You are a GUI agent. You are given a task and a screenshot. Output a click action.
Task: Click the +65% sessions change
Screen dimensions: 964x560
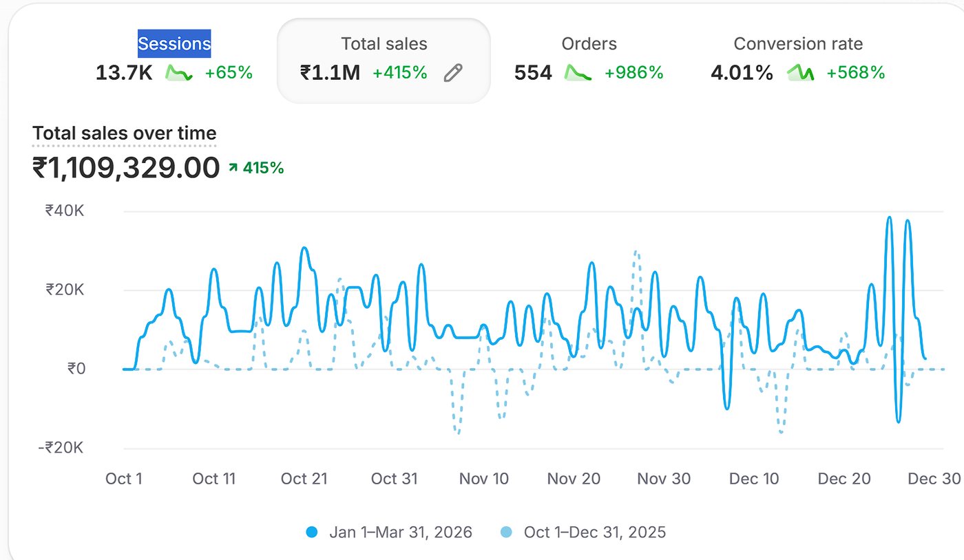(x=229, y=72)
